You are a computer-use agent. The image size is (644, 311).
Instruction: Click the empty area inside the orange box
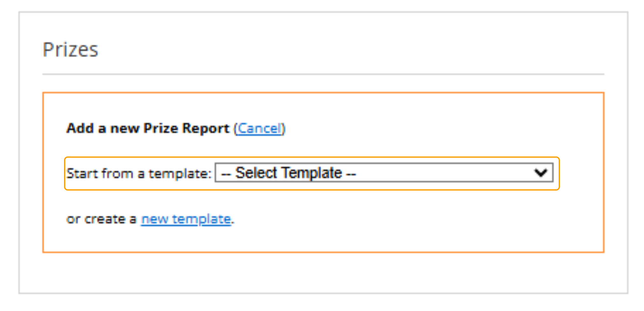414,223
